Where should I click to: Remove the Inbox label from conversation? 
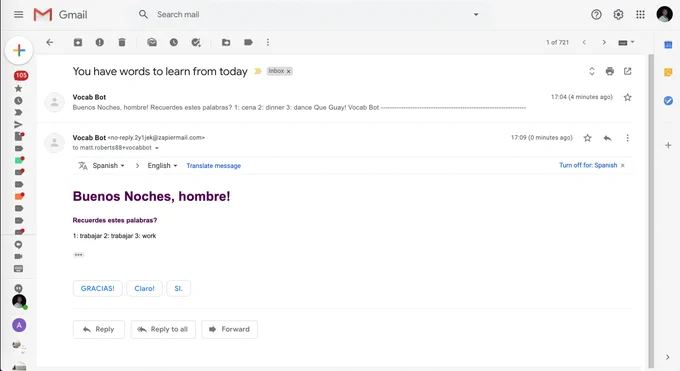point(288,71)
